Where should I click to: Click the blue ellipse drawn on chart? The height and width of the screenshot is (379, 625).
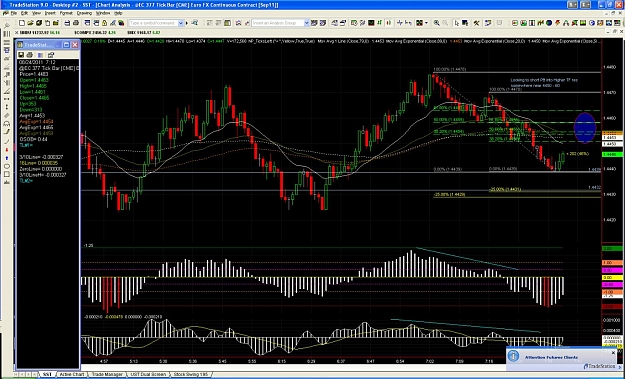coord(585,128)
